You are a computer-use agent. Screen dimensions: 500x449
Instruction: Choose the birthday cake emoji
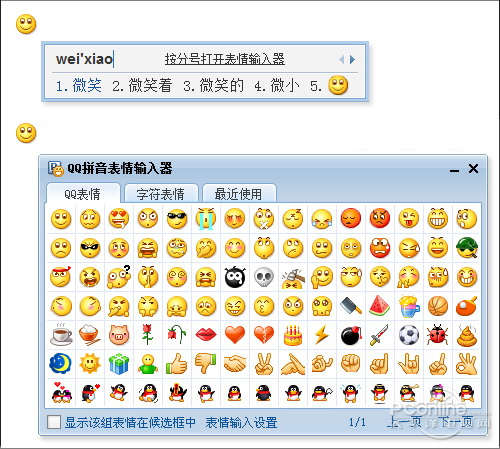pyautogui.click(x=293, y=335)
